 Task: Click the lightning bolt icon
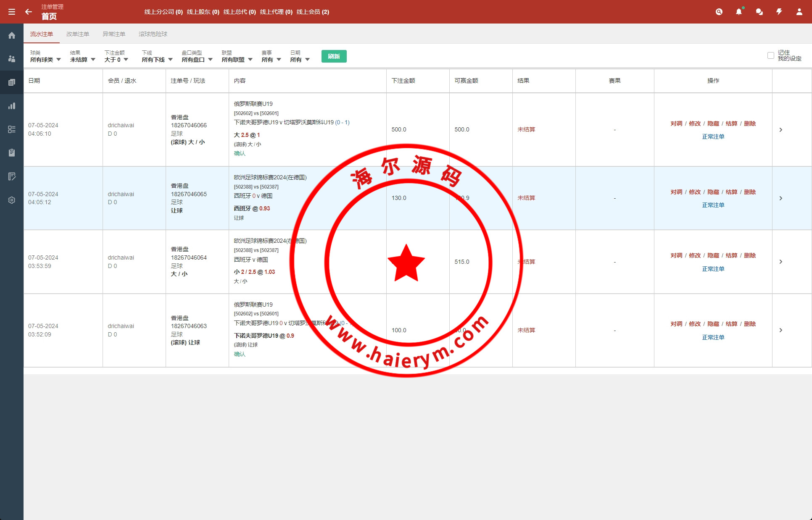779,12
